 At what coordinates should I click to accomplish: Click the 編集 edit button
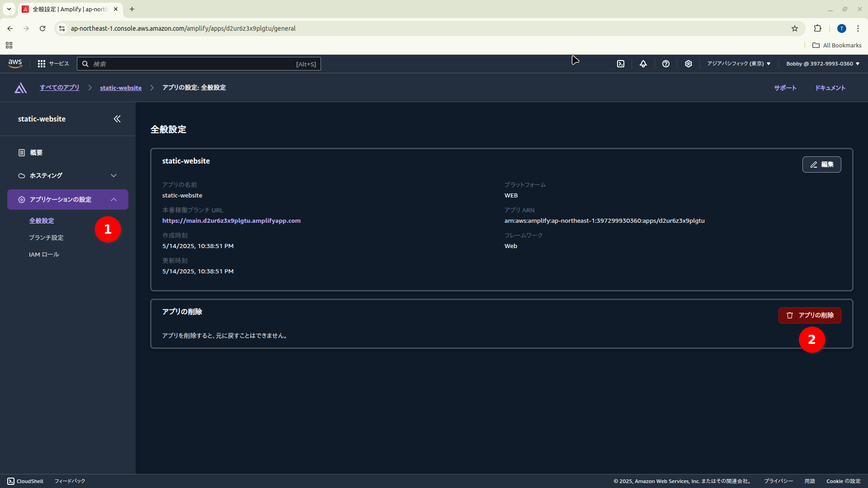[821, 164]
